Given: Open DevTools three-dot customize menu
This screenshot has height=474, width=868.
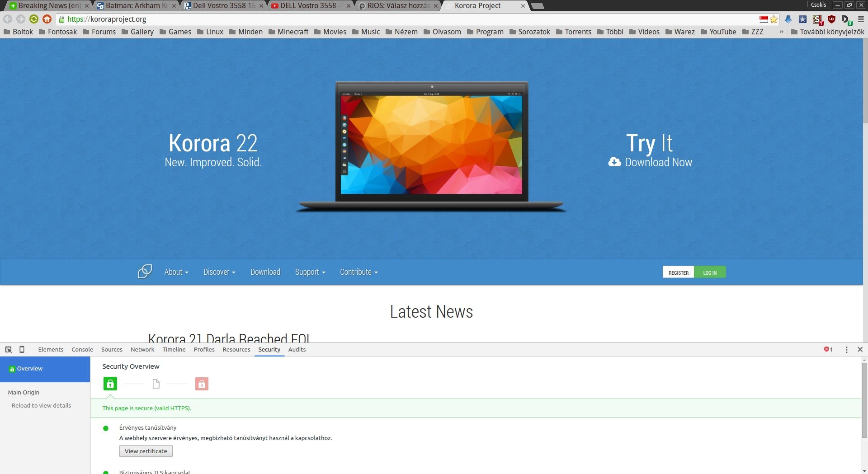Looking at the screenshot, I should tap(847, 349).
